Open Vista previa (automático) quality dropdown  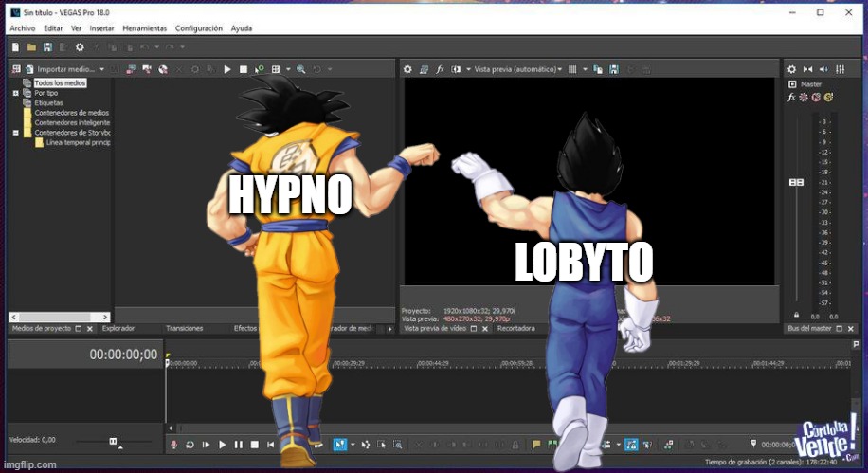pyautogui.click(x=518, y=69)
